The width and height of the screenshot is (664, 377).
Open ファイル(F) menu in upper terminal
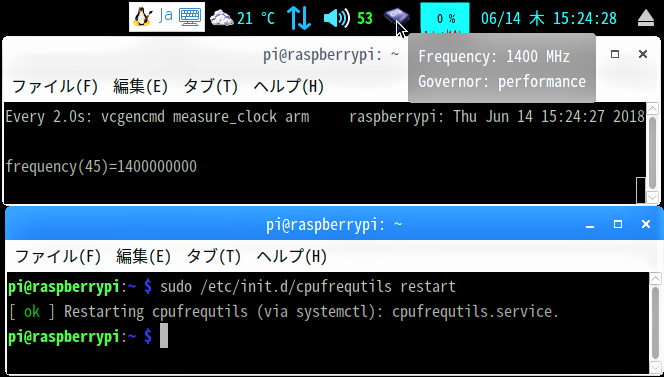pyautogui.click(x=55, y=86)
